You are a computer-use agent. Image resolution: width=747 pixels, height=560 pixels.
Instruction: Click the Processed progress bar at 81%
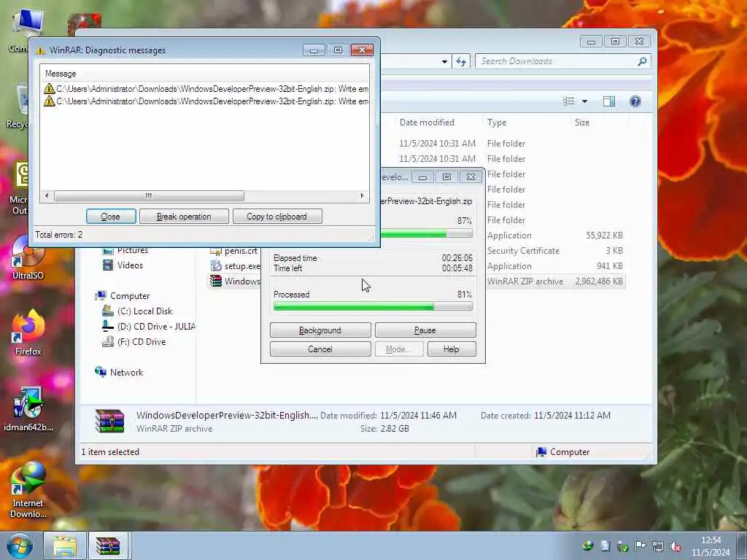pyautogui.click(x=373, y=307)
